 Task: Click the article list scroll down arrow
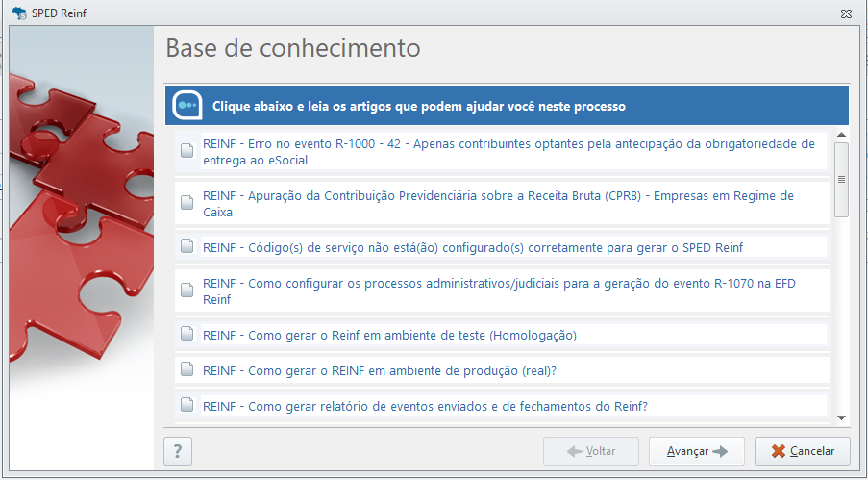[841, 417]
